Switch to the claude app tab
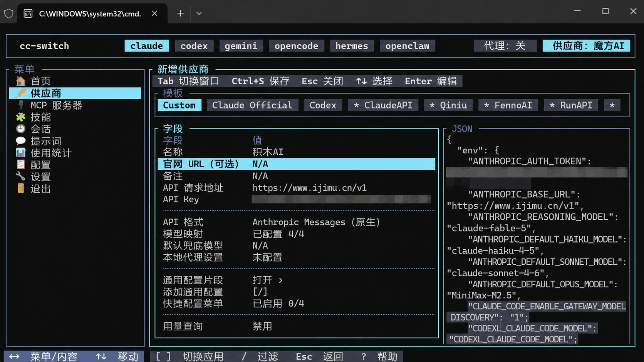The height and width of the screenshot is (362, 644). coord(147,46)
